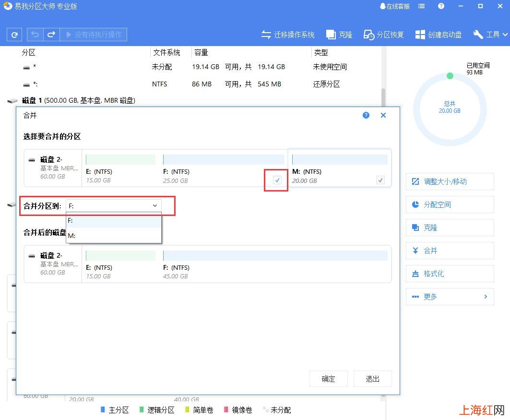Click the 容量 column header

[x=201, y=52]
